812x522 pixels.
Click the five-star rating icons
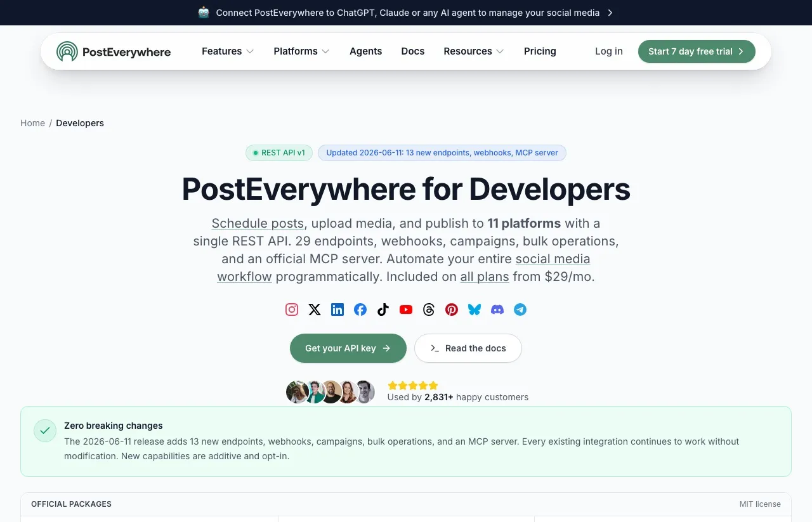413,385
